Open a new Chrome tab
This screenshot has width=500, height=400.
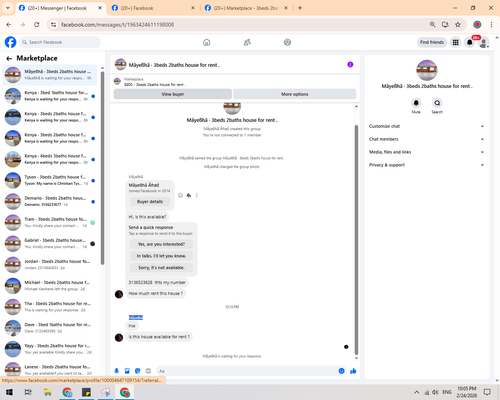[x=300, y=8]
